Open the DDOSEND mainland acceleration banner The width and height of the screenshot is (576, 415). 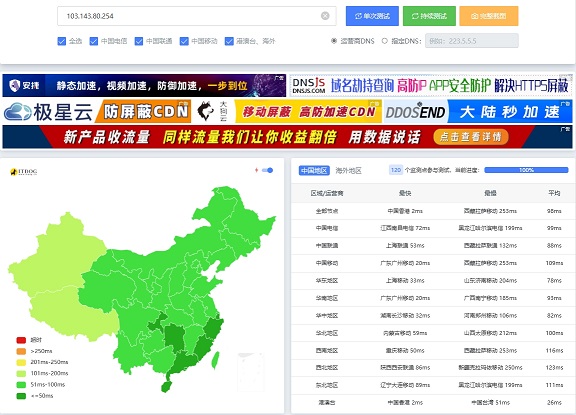click(478, 111)
